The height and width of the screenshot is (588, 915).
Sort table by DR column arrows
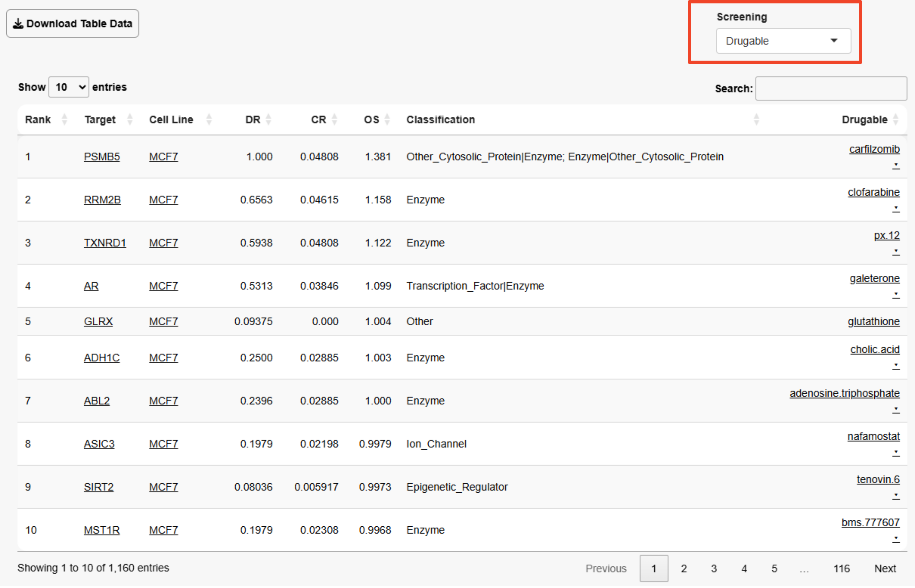pos(268,120)
